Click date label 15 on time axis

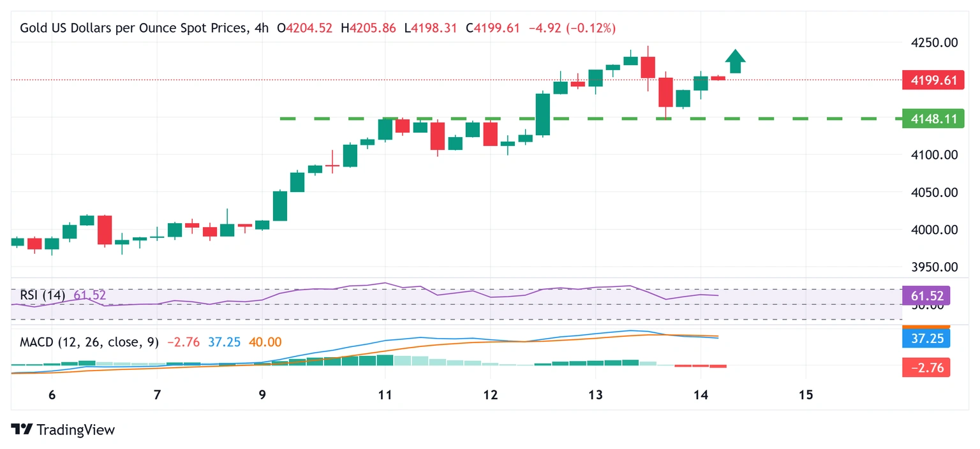805,395
